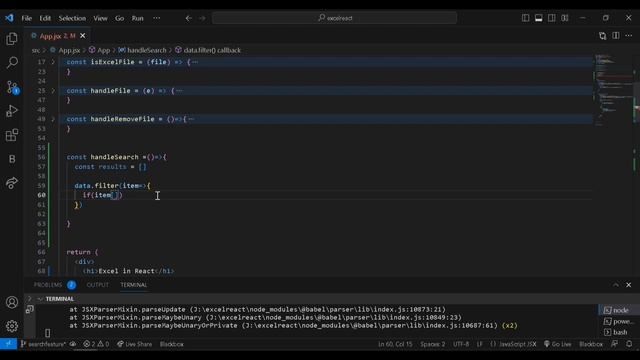640x360 pixels.
Task: Click line 56 handleSearch declaration
Action: [117, 157]
